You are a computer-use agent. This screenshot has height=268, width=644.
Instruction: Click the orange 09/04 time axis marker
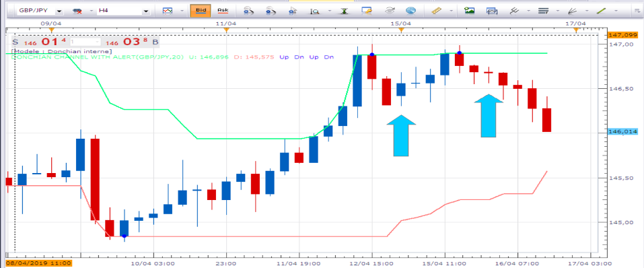point(51,30)
